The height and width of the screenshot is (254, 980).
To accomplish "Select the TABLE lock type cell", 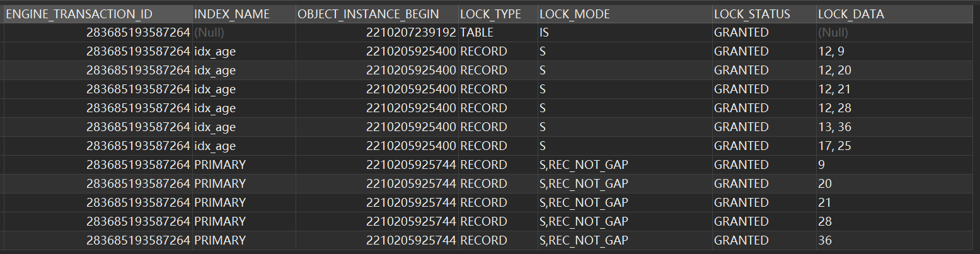I will pyautogui.click(x=498, y=32).
